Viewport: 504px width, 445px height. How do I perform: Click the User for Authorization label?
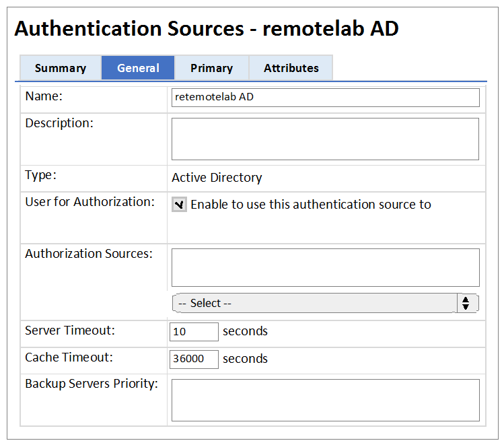tap(89, 202)
